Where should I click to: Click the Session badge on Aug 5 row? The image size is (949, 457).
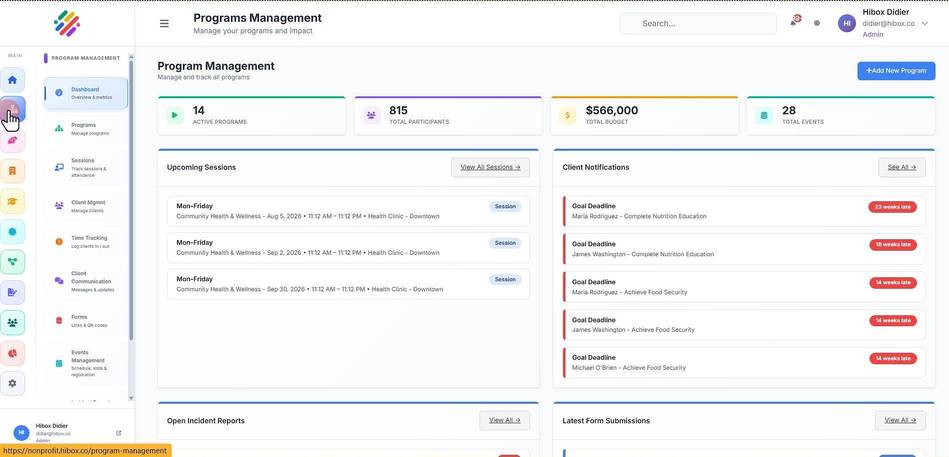[505, 206]
